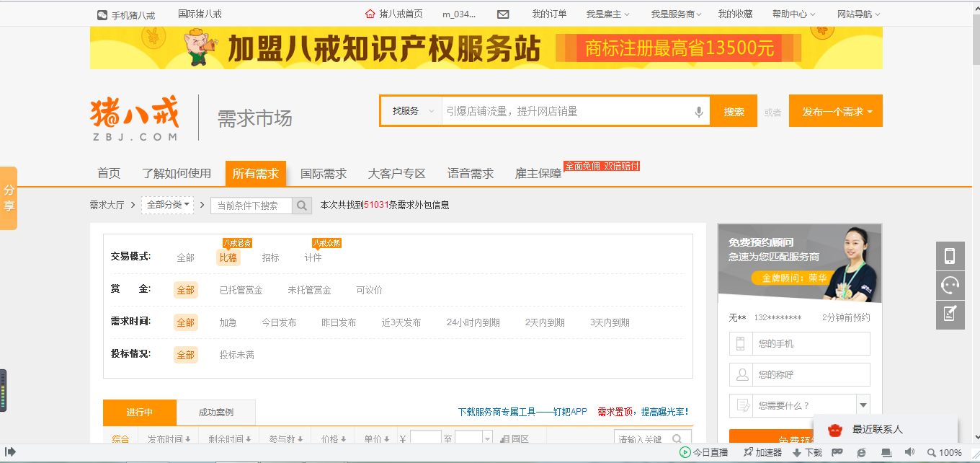Click the monitor icon in status bar
The height and width of the screenshot is (463, 980).
[x=886, y=452]
